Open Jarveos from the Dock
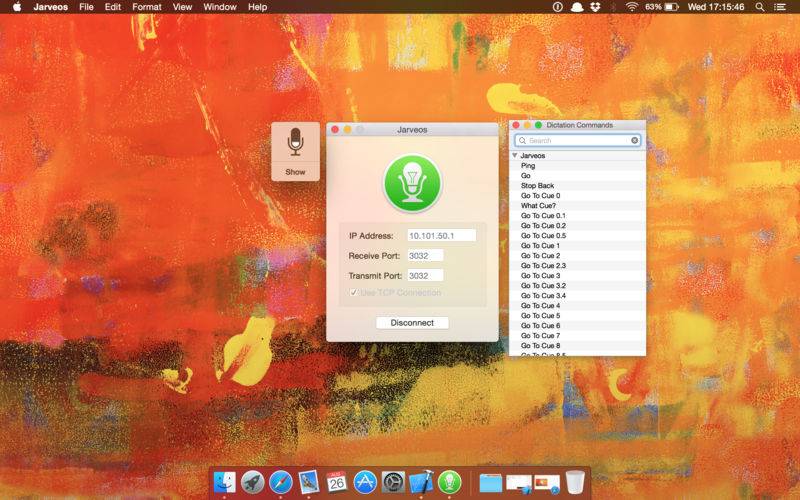Screen dimensions: 800x500 coord(449,482)
